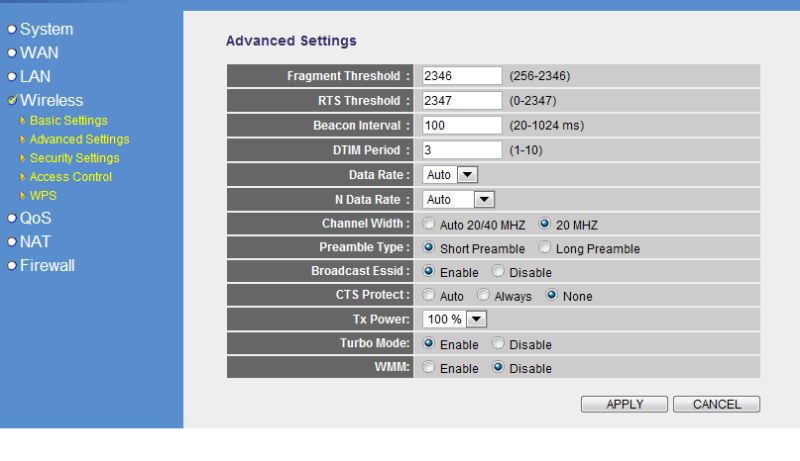This screenshot has width=800, height=461.
Task: Click the Firewall bullet icon
Action: click(12, 265)
